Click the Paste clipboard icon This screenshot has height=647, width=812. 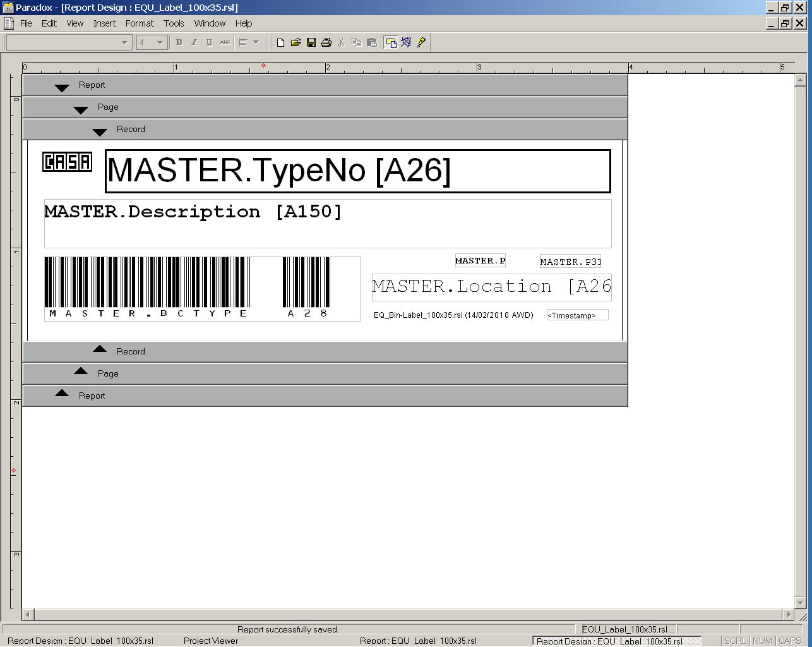372,42
